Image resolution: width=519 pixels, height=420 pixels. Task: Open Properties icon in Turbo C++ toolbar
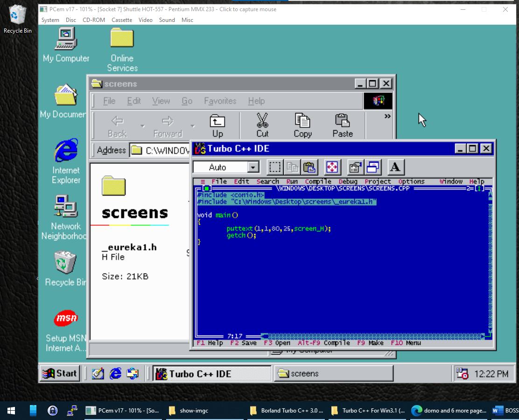pos(355,167)
